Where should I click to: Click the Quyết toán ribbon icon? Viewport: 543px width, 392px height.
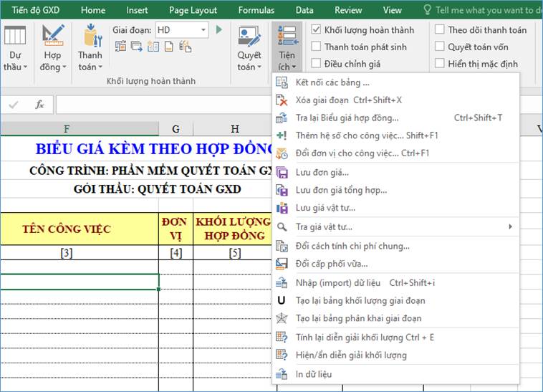coord(249,37)
